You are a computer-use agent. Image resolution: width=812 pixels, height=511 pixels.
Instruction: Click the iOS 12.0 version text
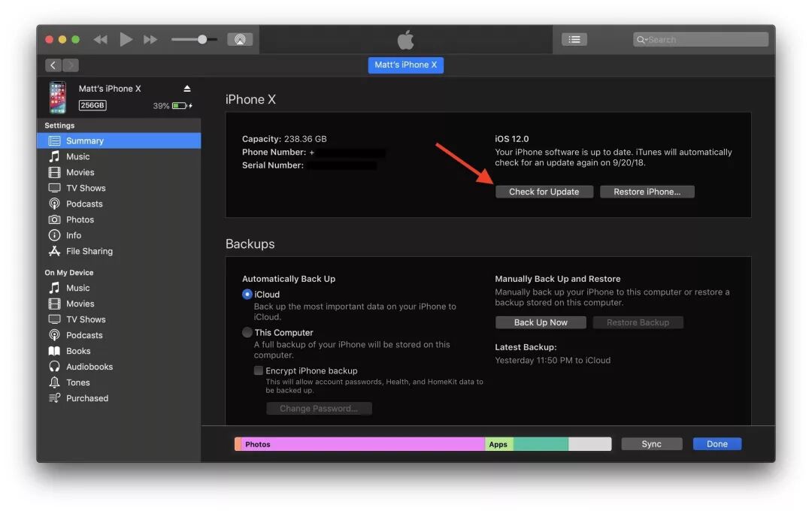tap(512, 139)
